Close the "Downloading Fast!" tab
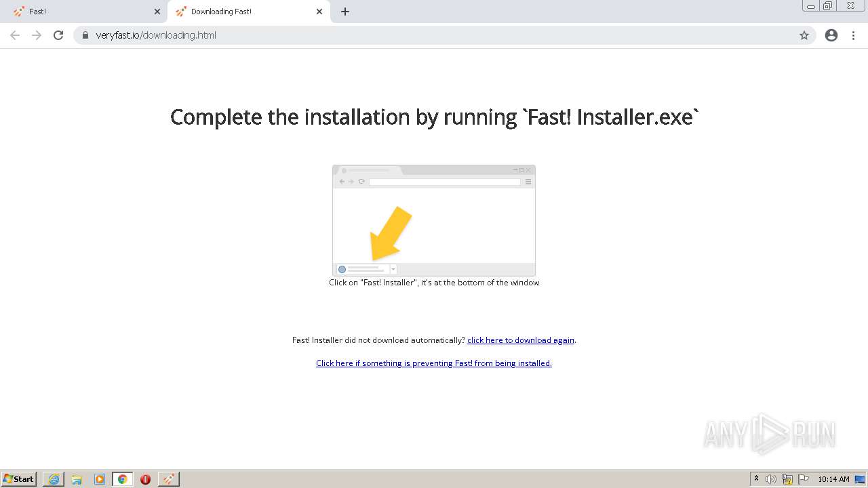 click(x=319, y=12)
